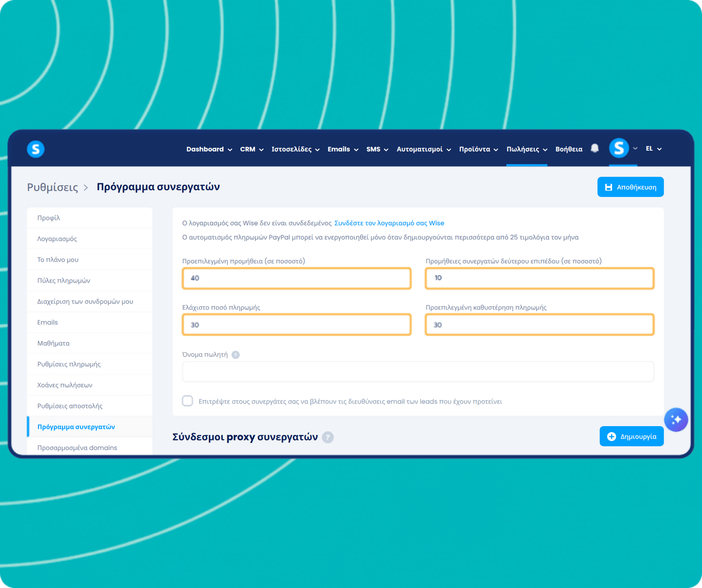Open the notifications bell
Image resolution: width=702 pixels, height=588 pixels.
[595, 149]
